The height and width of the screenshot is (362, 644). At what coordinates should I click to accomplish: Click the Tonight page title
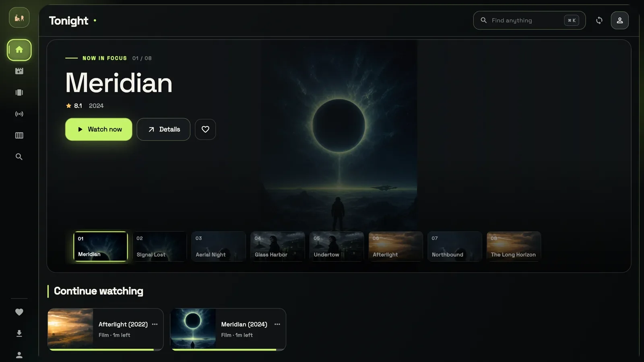pos(68,21)
